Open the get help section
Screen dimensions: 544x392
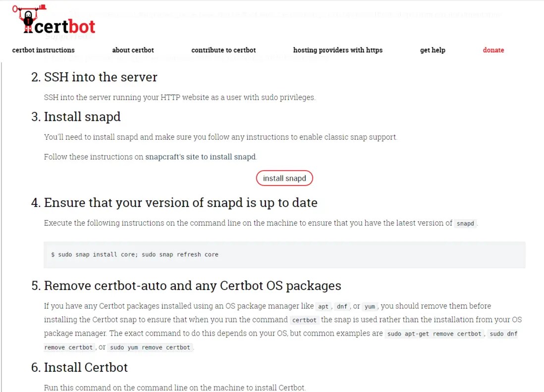pos(433,50)
